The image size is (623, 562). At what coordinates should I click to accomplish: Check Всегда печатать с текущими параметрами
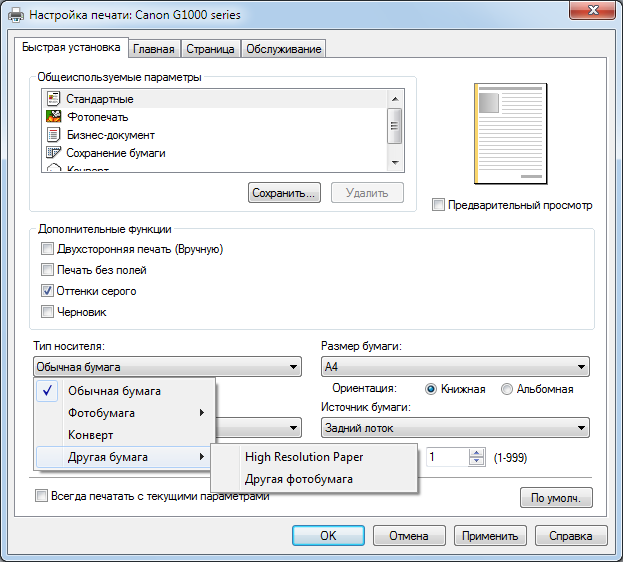(x=41, y=496)
